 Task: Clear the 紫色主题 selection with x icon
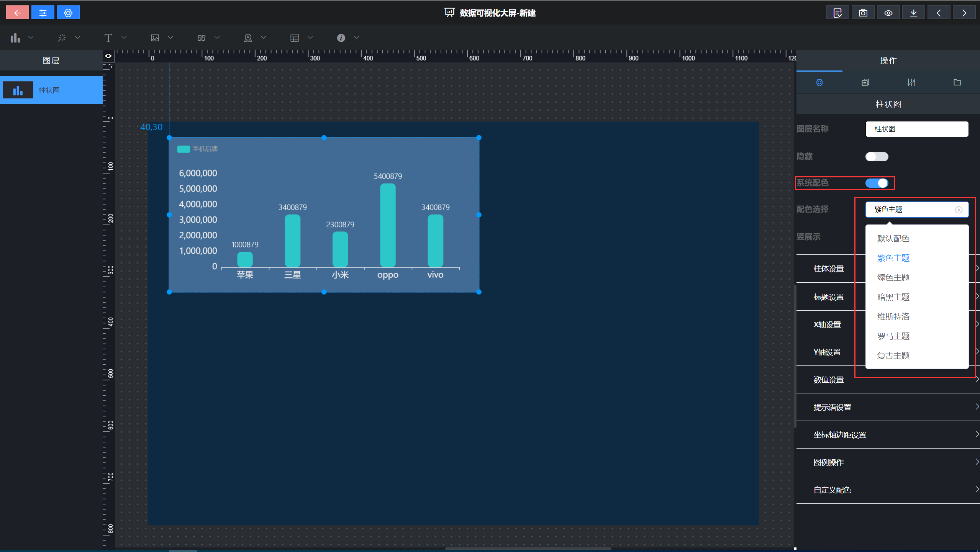[959, 210]
